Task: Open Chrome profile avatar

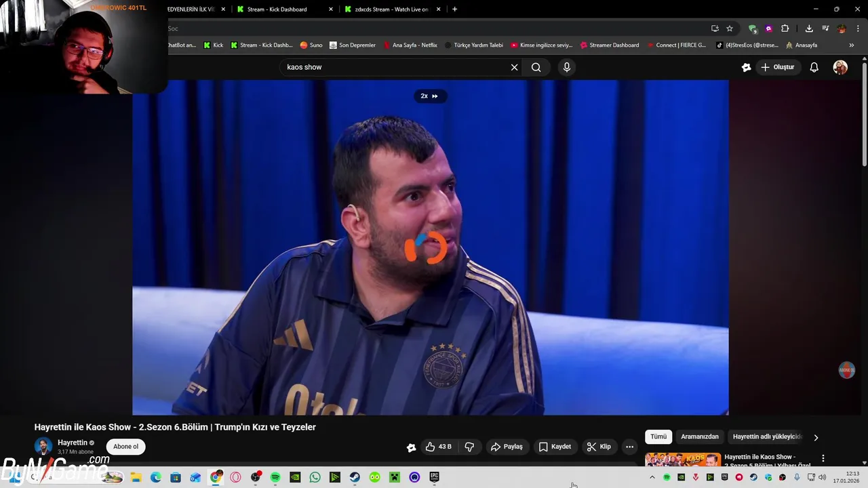Action: tap(842, 28)
